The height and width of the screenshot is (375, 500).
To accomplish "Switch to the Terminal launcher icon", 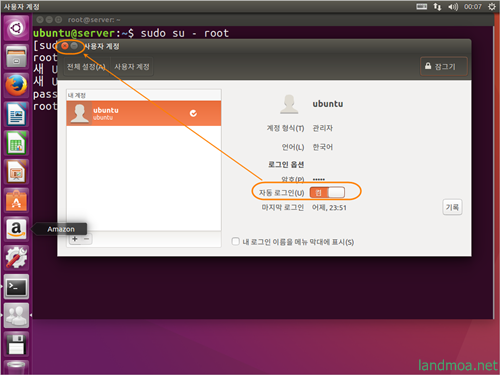I will pos(16,287).
